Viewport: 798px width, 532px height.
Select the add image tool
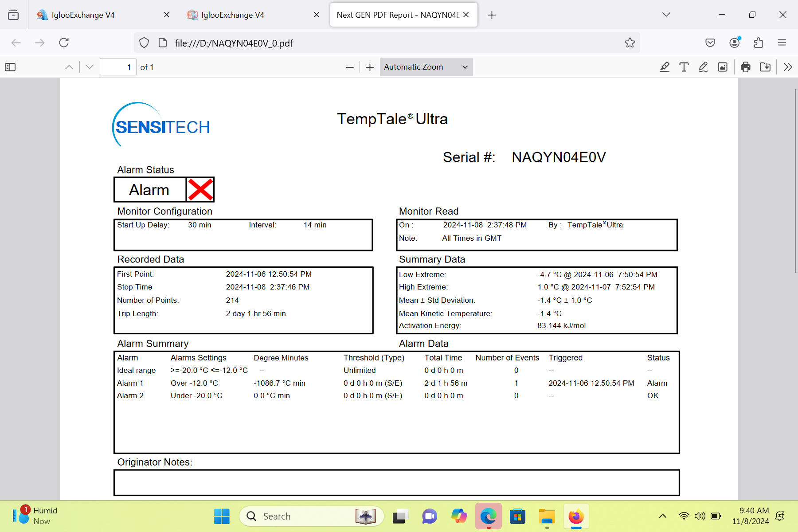(x=723, y=67)
